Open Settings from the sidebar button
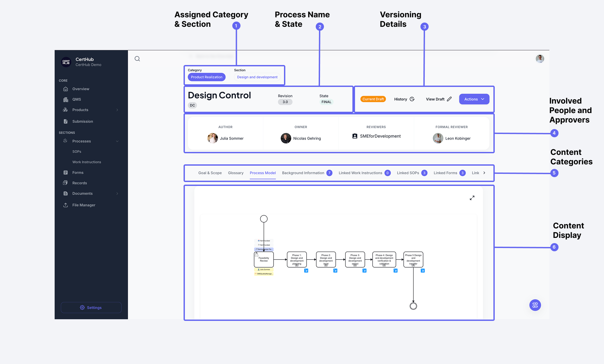The image size is (604, 364). (x=91, y=307)
